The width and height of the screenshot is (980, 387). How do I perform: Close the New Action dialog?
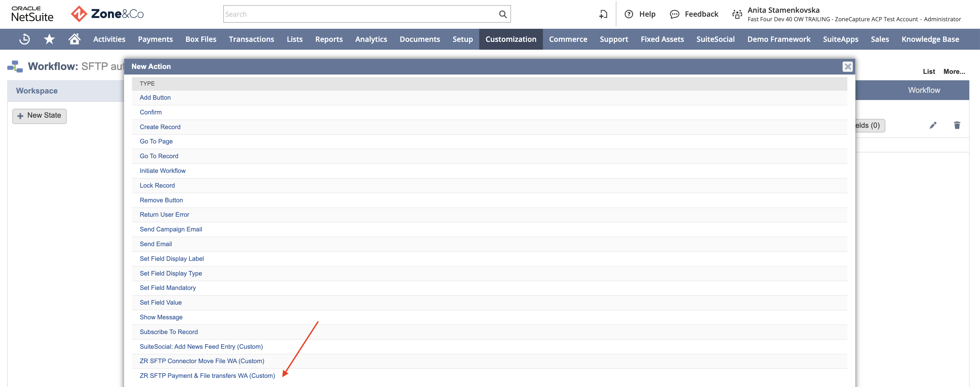[x=847, y=67]
